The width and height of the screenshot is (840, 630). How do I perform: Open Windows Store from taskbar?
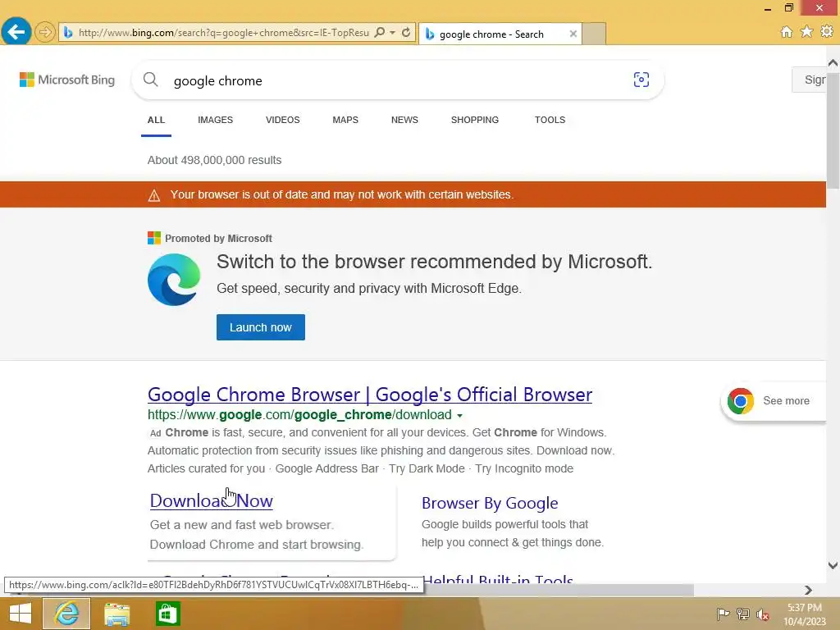(x=167, y=614)
